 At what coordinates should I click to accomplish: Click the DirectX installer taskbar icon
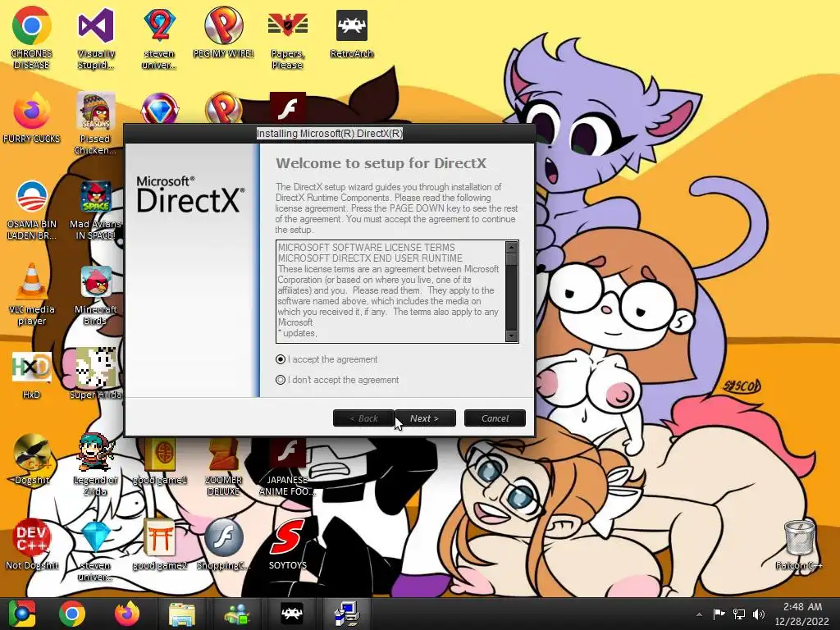pos(347,614)
